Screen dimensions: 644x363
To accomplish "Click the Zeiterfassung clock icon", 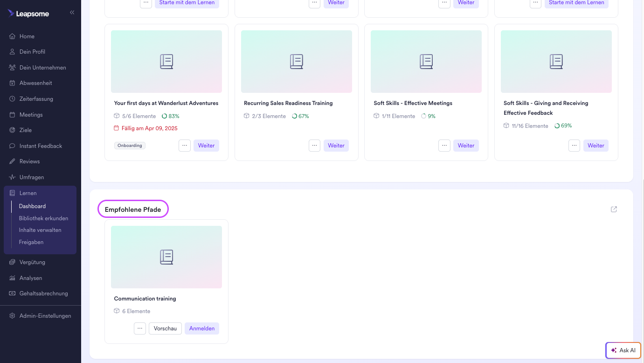I will (x=13, y=99).
